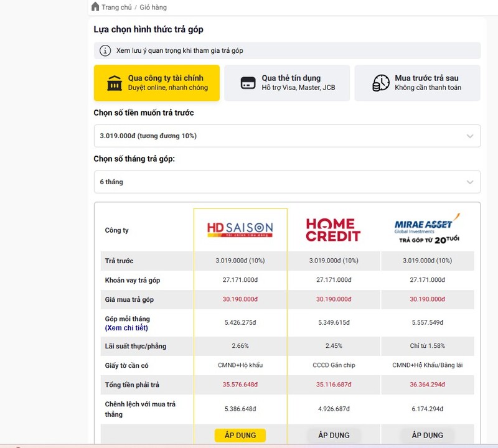Screen dimensions: 498x448
Task: Click the clock coin buy-now-pay-later icon
Action: (381, 83)
